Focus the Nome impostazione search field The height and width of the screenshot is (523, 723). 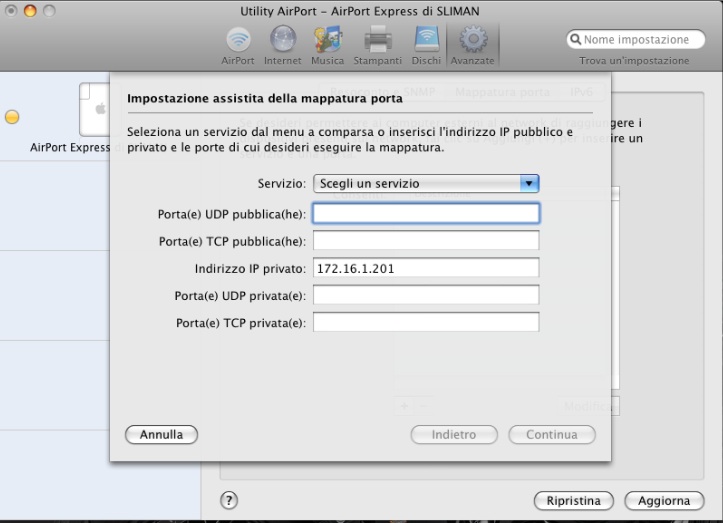tap(636, 39)
